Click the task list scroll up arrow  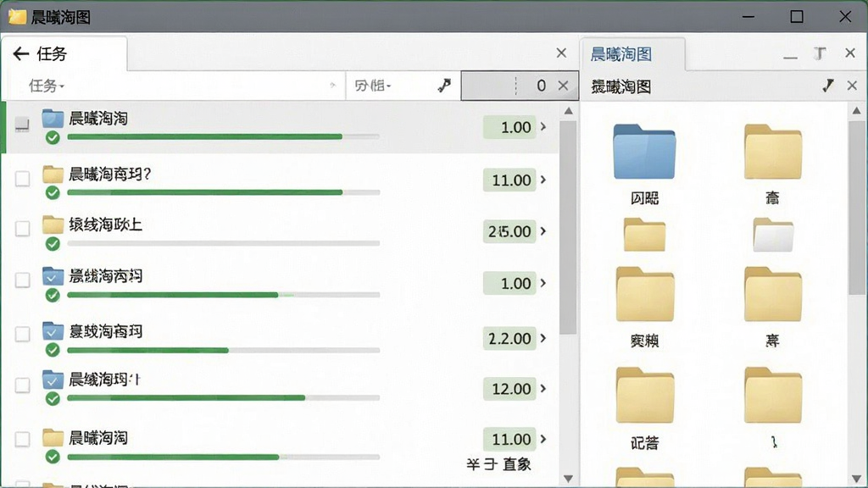[x=569, y=111]
